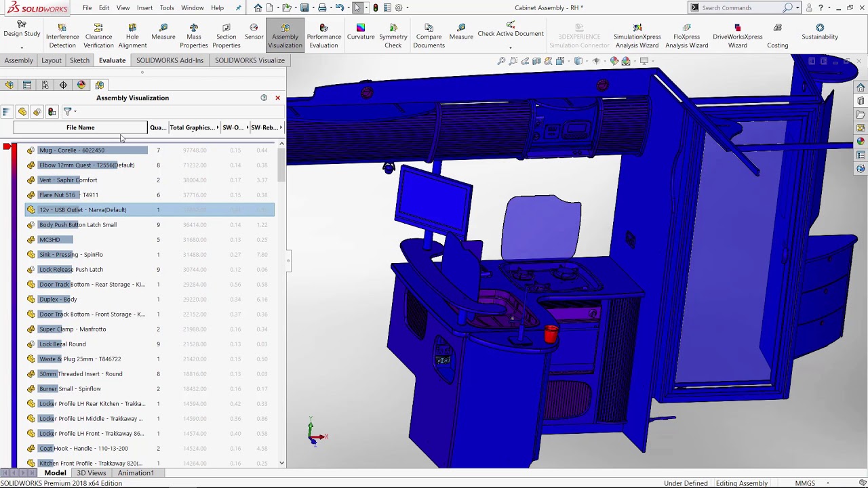The height and width of the screenshot is (488, 868).
Task: Select the Duplex - Body row
Action: pyautogui.click(x=149, y=299)
